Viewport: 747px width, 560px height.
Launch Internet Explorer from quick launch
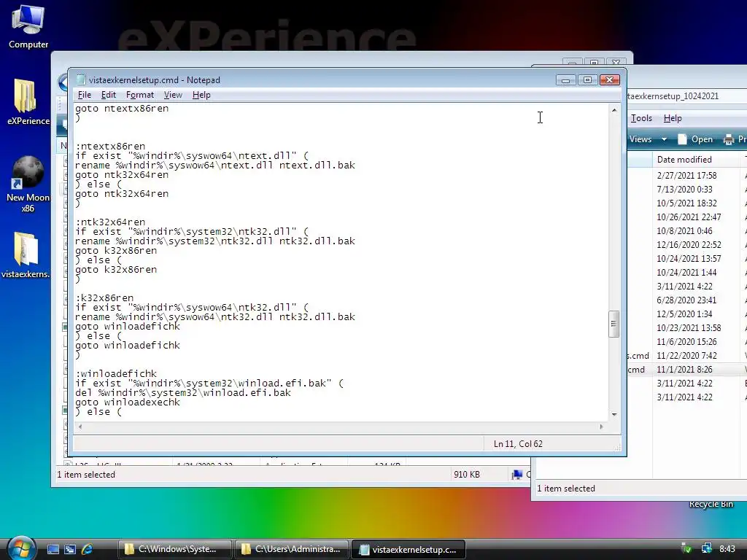click(87, 549)
